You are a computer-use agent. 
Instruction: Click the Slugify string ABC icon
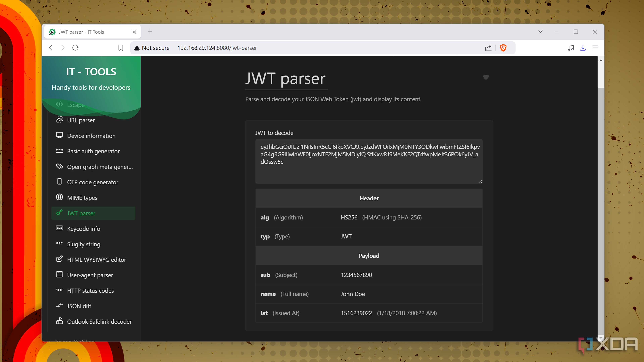tap(59, 244)
